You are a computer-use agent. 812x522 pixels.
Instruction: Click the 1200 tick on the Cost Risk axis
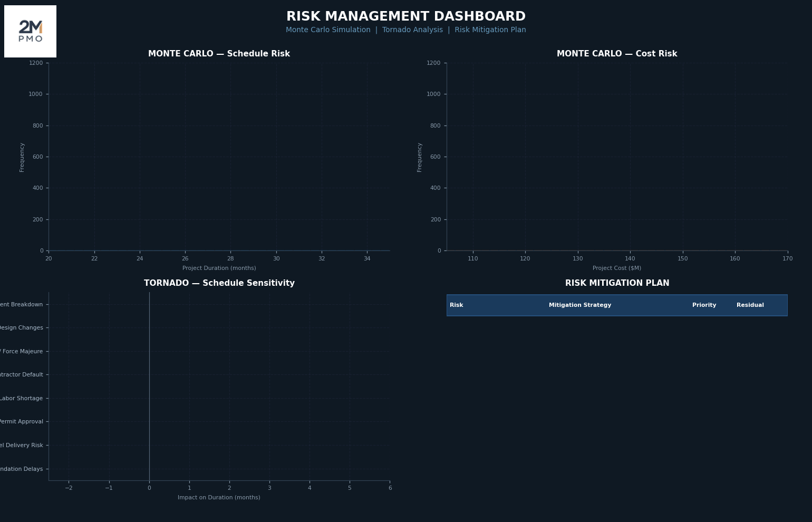pos(433,63)
